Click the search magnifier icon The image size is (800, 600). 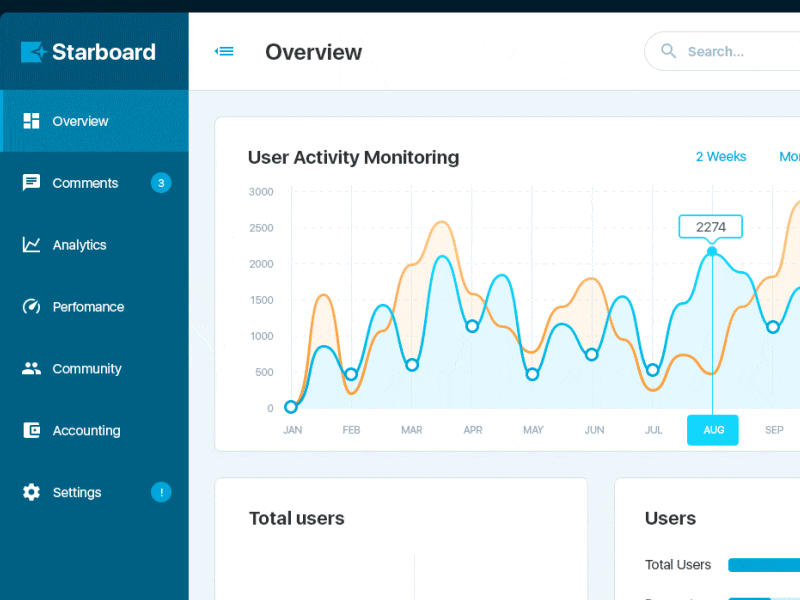click(x=667, y=51)
